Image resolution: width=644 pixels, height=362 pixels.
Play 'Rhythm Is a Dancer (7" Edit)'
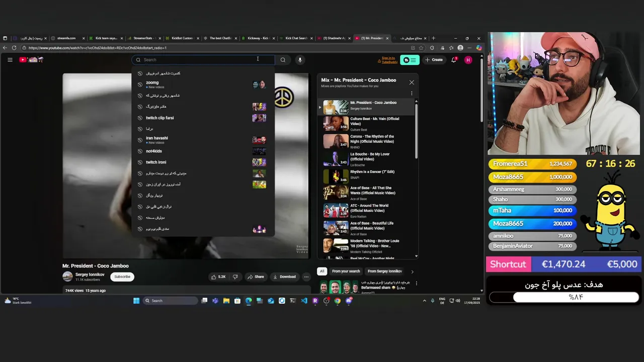click(367, 176)
